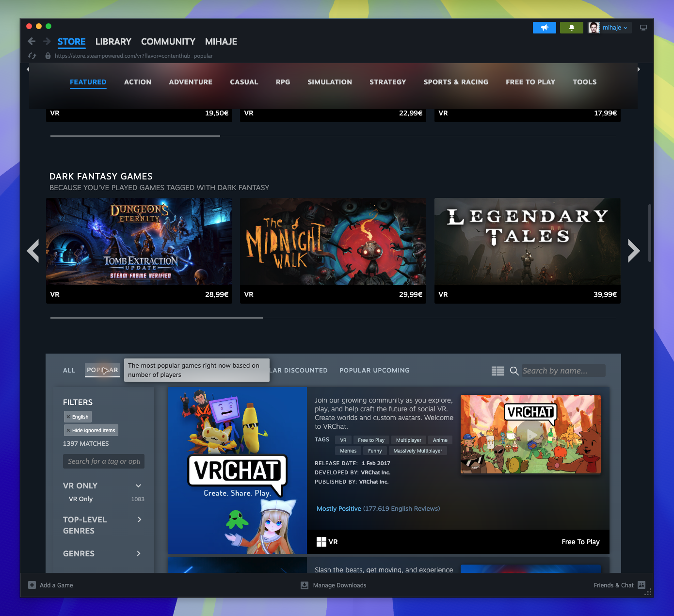The width and height of the screenshot is (674, 616).
Task: Open Manage Downloads
Action: [x=334, y=585]
